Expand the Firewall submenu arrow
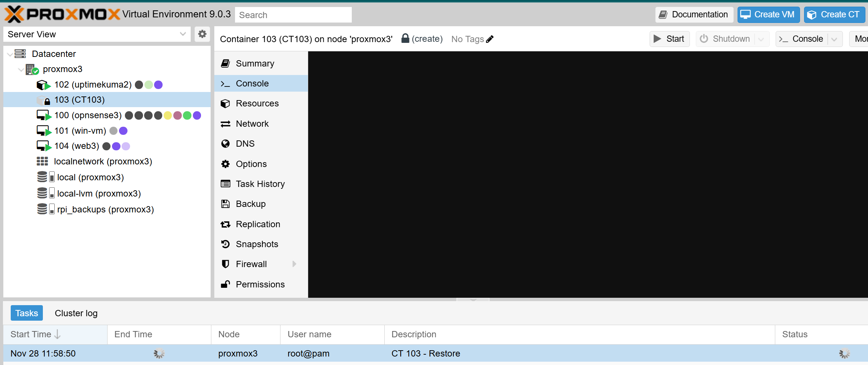This screenshot has height=365, width=868. point(295,264)
